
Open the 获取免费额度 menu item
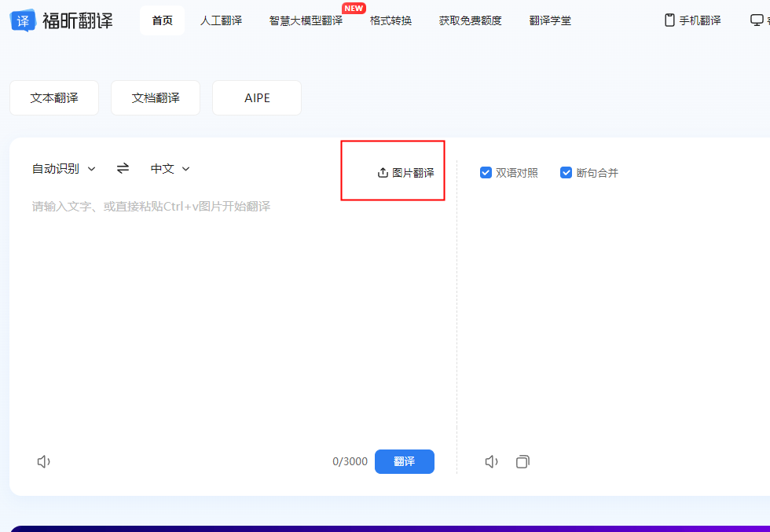pyautogui.click(x=471, y=20)
